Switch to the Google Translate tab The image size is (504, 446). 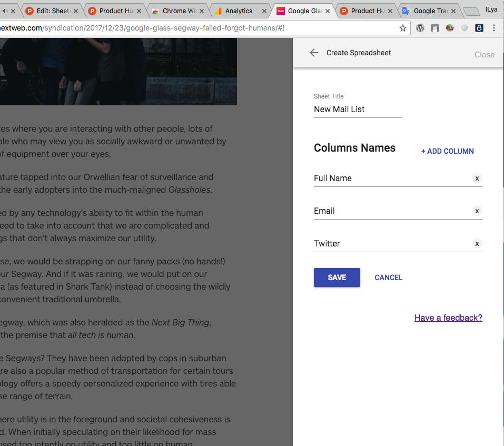(x=429, y=11)
